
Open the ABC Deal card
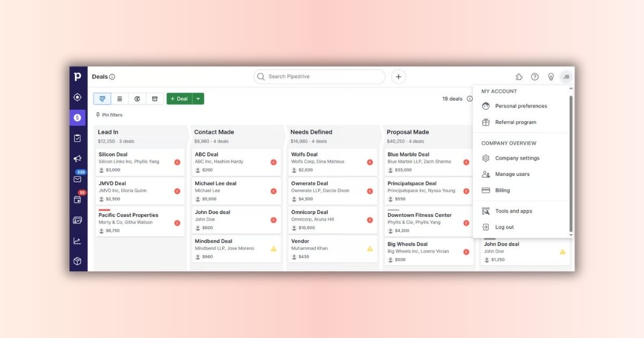(x=237, y=162)
